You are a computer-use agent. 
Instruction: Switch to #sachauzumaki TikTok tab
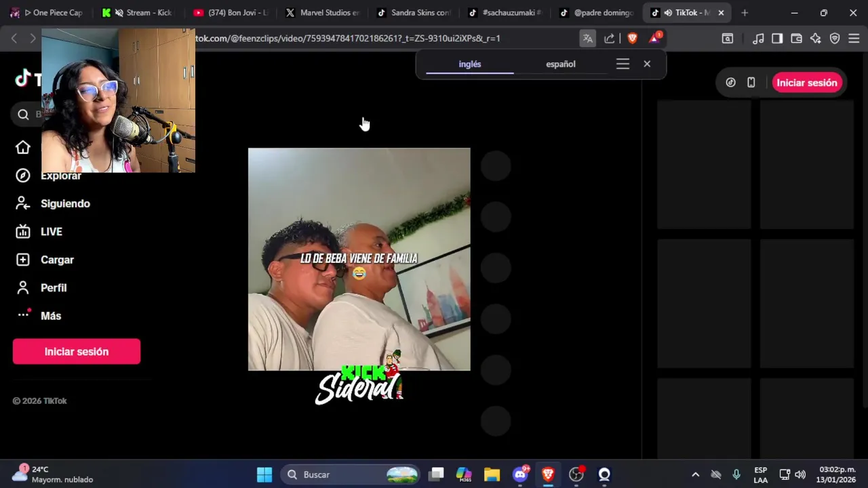[x=504, y=13]
